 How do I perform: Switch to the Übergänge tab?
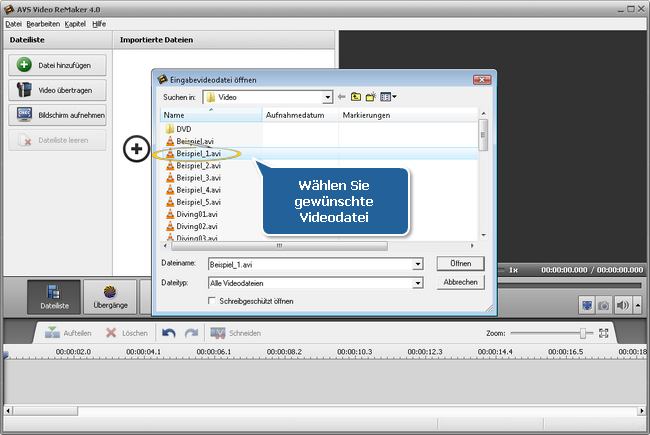[x=110, y=297]
